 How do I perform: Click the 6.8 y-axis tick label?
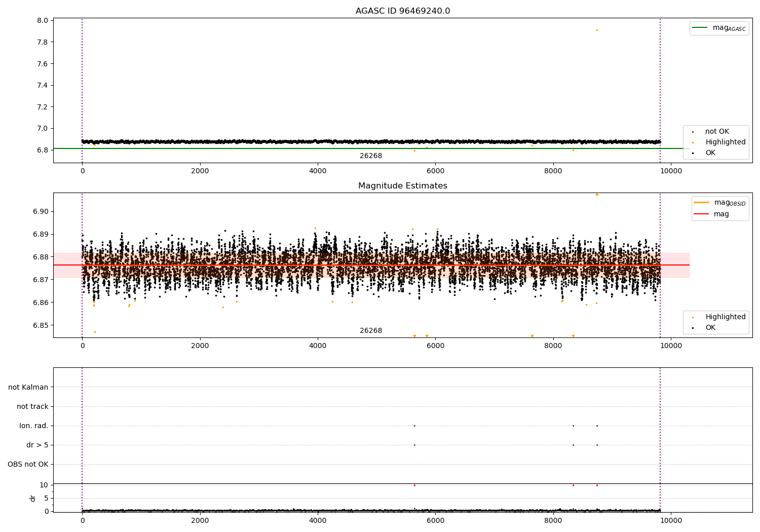(43, 150)
